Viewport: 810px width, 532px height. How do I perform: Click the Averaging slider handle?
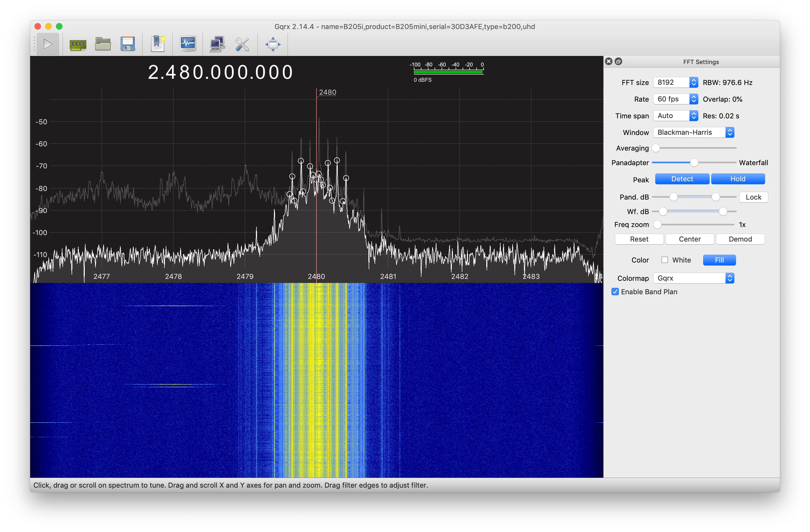click(x=656, y=148)
